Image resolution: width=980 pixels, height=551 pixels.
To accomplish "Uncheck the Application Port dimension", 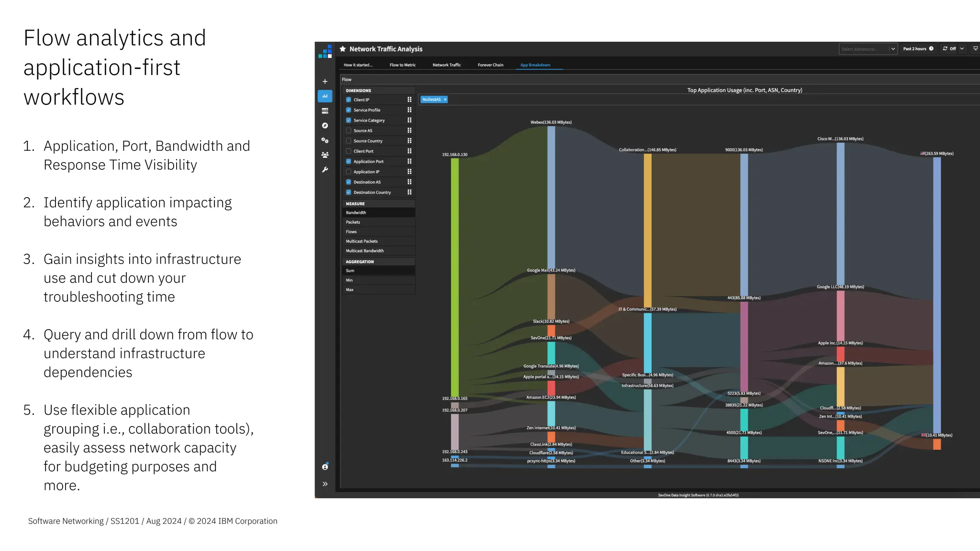I will [x=348, y=161].
